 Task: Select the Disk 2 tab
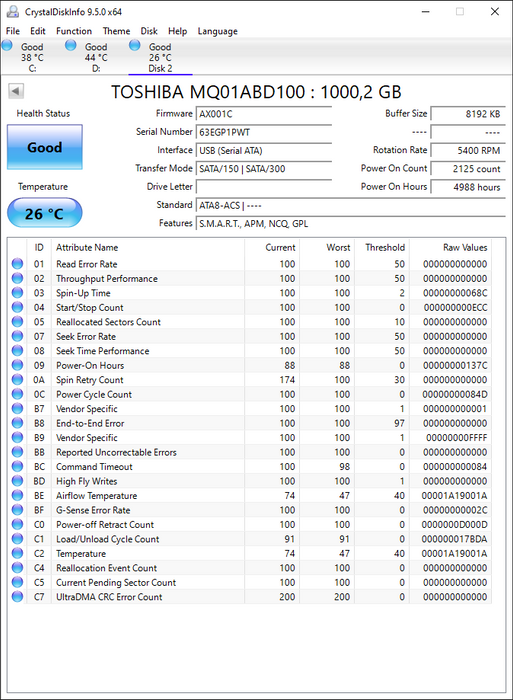pyautogui.click(x=160, y=57)
